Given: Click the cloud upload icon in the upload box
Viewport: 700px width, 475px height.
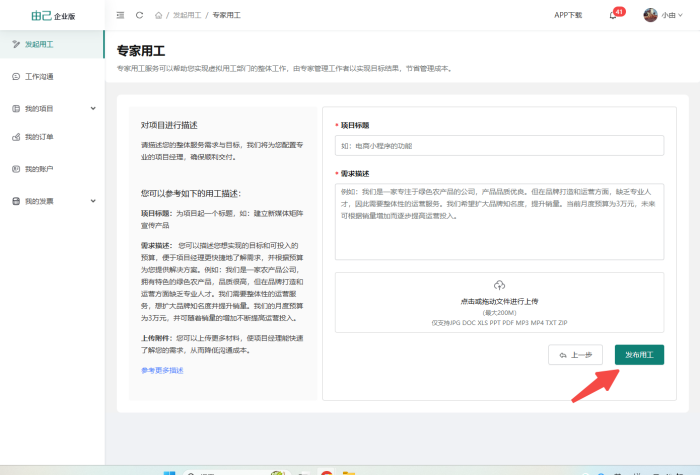Looking at the screenshot, I should (x=500, y=285).
